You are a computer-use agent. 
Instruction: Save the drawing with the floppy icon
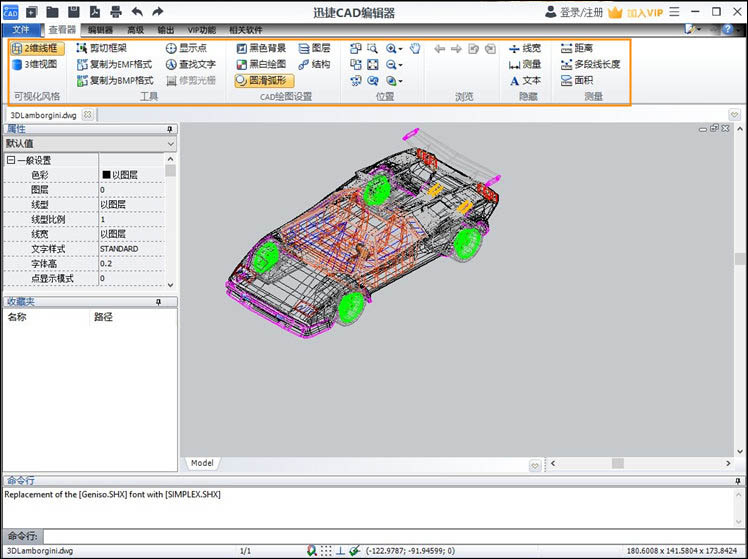(x=73, y=12)
